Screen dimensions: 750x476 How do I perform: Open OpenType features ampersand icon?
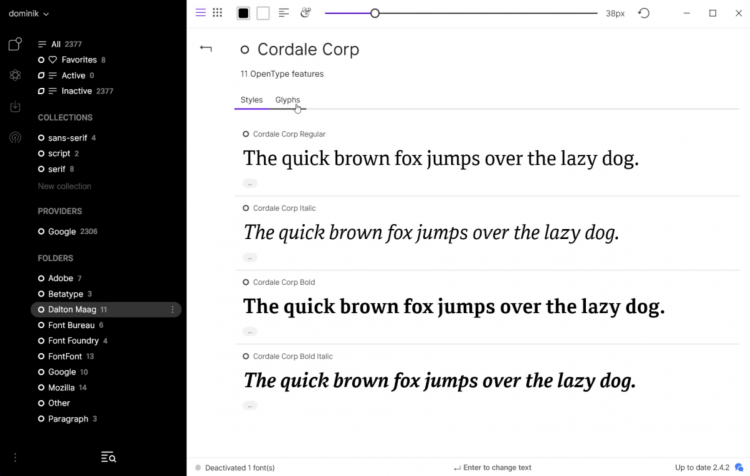point(305,13)
